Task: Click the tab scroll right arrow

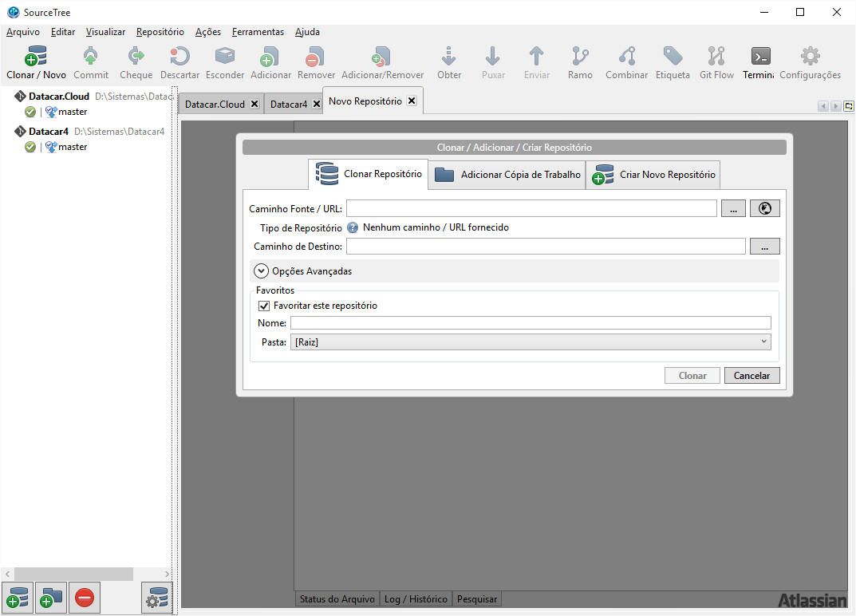Action: [835, 106]
